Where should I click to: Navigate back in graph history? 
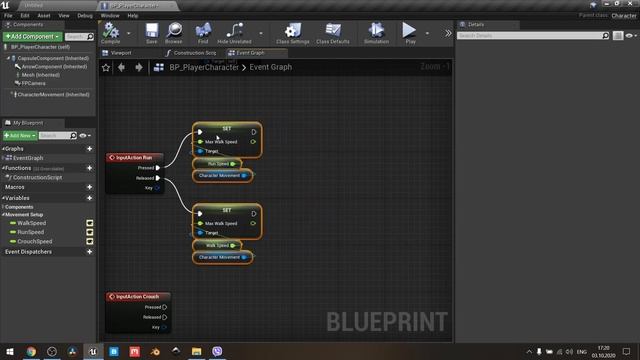121,67
